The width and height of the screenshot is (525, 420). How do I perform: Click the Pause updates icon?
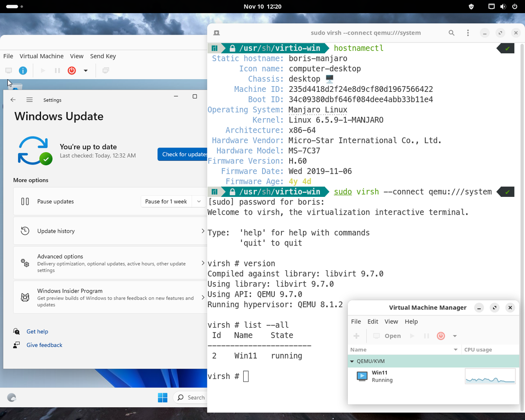tap(25, 201)
